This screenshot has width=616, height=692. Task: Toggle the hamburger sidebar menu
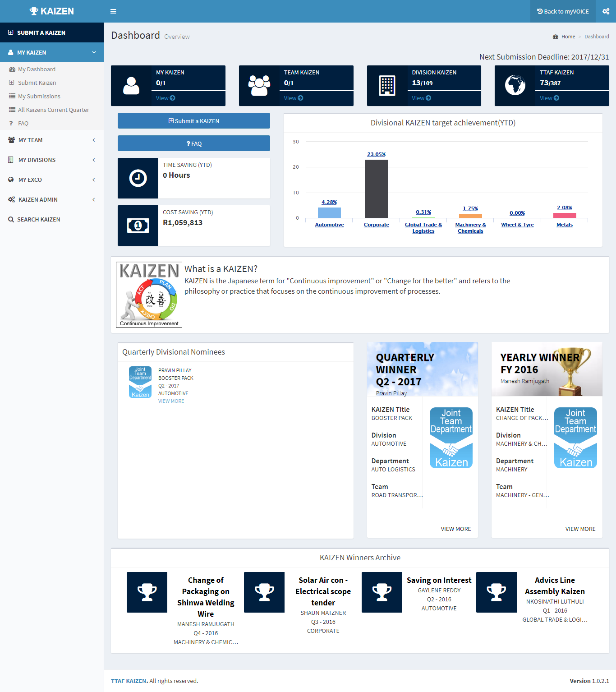(113, 11)
